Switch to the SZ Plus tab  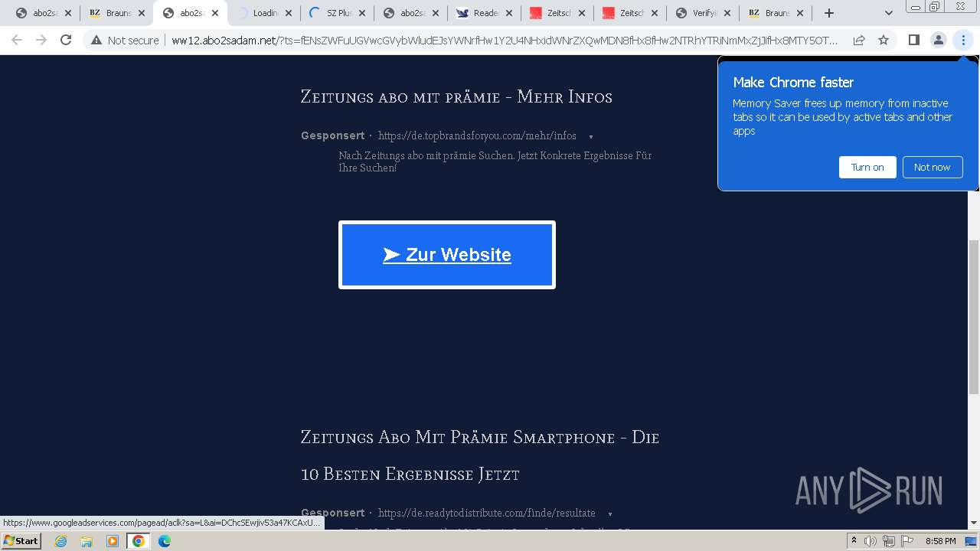tap(337, 13)
